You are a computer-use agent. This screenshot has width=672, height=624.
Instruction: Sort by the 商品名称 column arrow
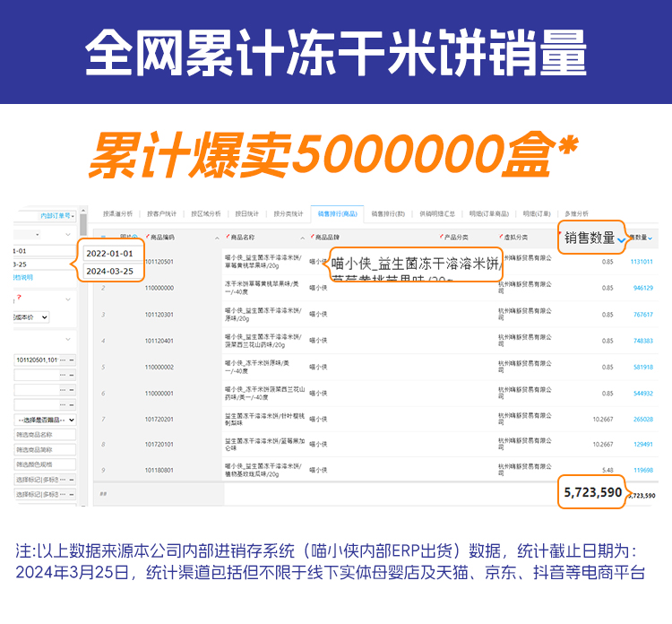coord(303,238)
